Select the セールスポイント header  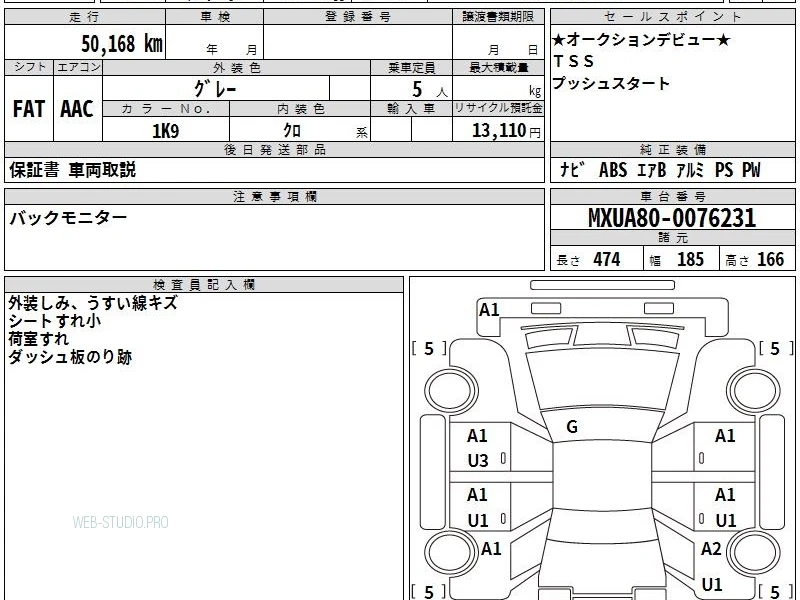point(672,17)
